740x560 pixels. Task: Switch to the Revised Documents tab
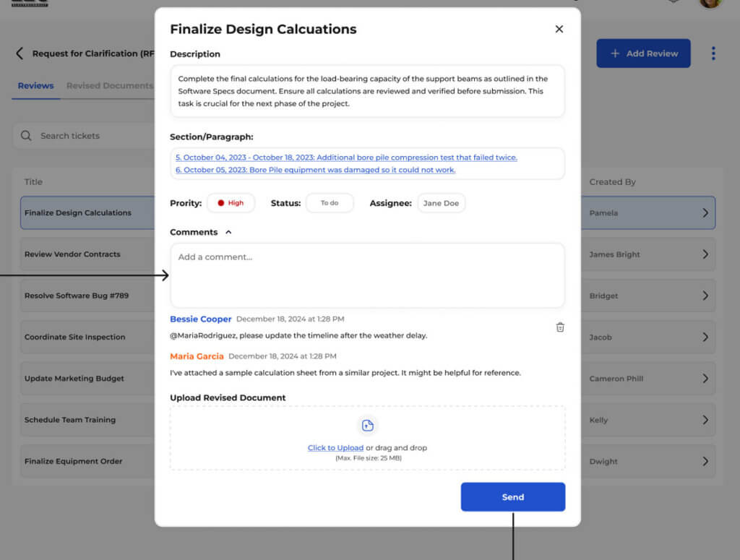(109, 85)
